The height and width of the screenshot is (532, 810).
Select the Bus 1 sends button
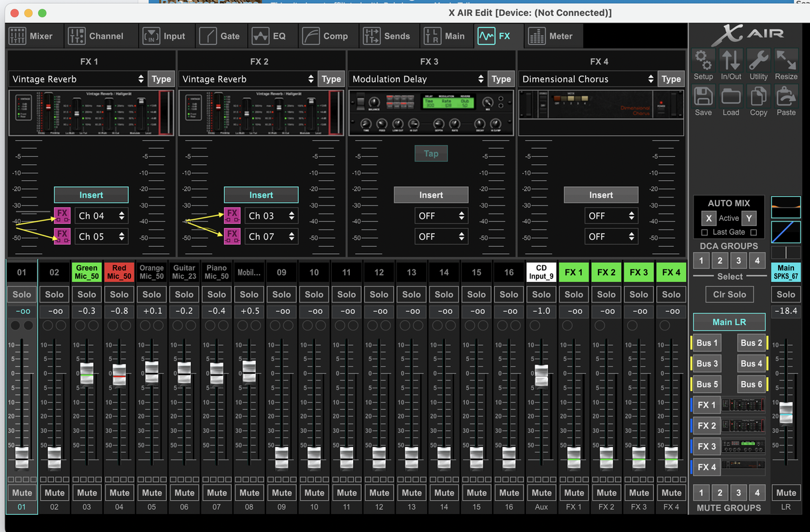point(707,343)
